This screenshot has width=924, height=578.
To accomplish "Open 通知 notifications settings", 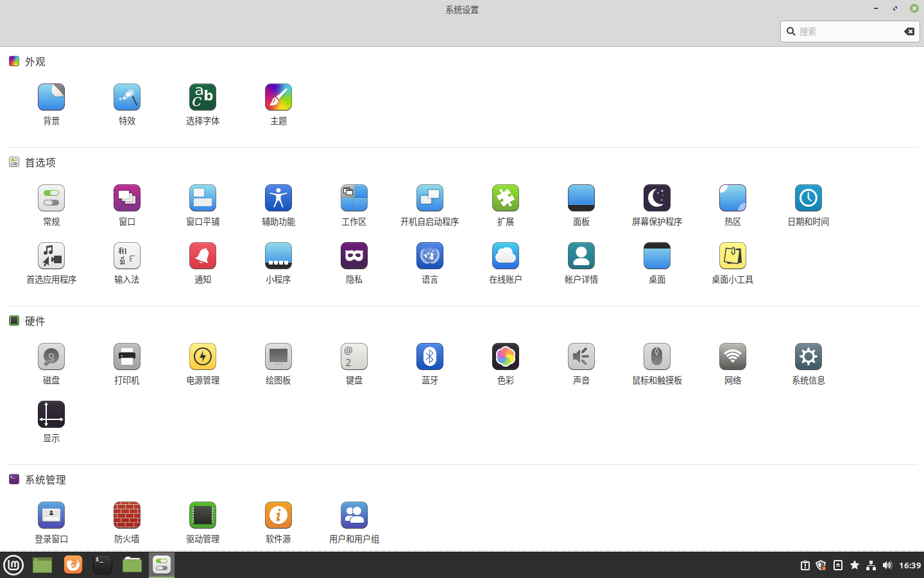I will [x=203, y=263].
